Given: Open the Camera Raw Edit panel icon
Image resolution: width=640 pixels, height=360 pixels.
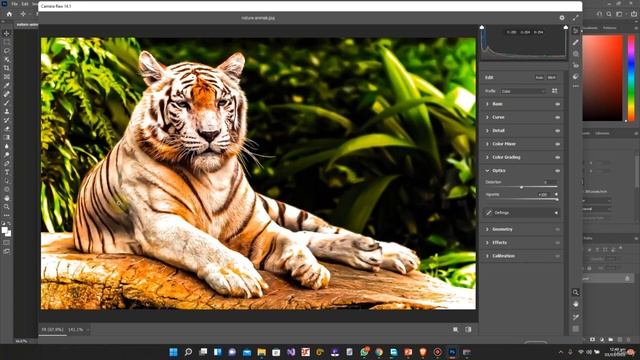Looking at the screenshot, I should point(576,31).
